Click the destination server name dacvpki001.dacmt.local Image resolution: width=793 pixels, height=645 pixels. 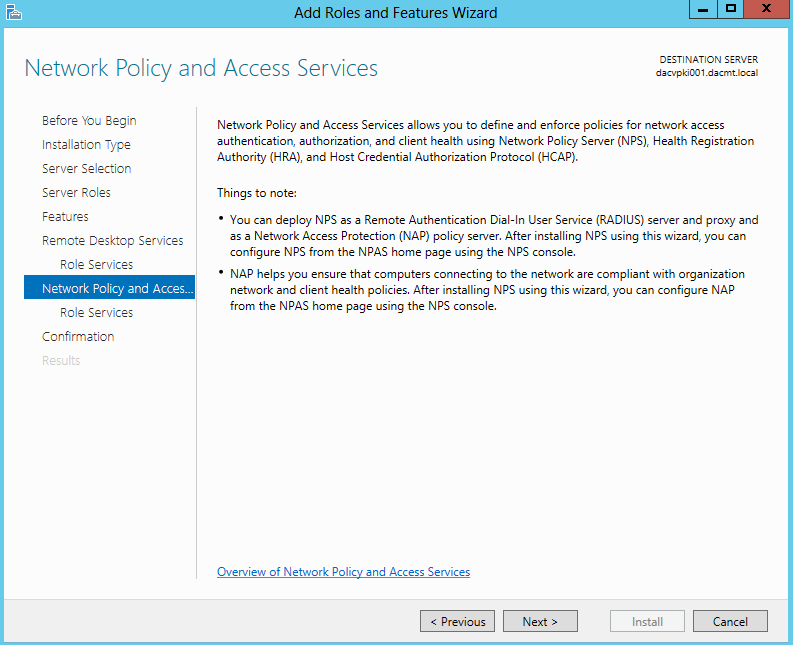(x=707, y=73)
